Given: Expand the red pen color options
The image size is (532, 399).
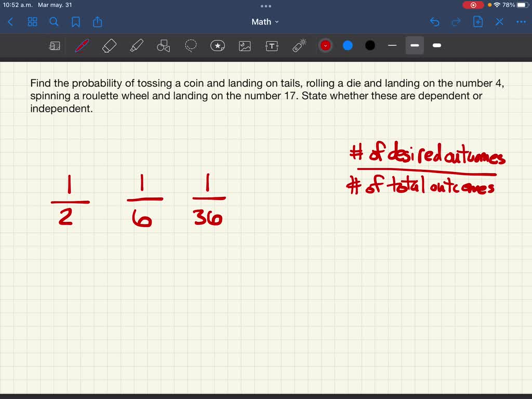Looking at the screenshot, I should (325, 45).
